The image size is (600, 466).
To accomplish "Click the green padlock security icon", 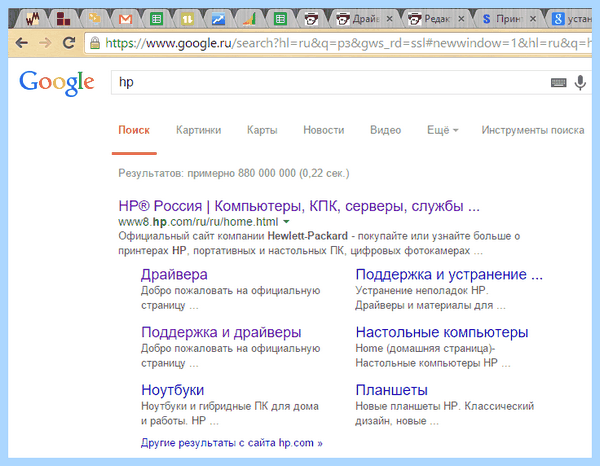I will coord(95,43).
